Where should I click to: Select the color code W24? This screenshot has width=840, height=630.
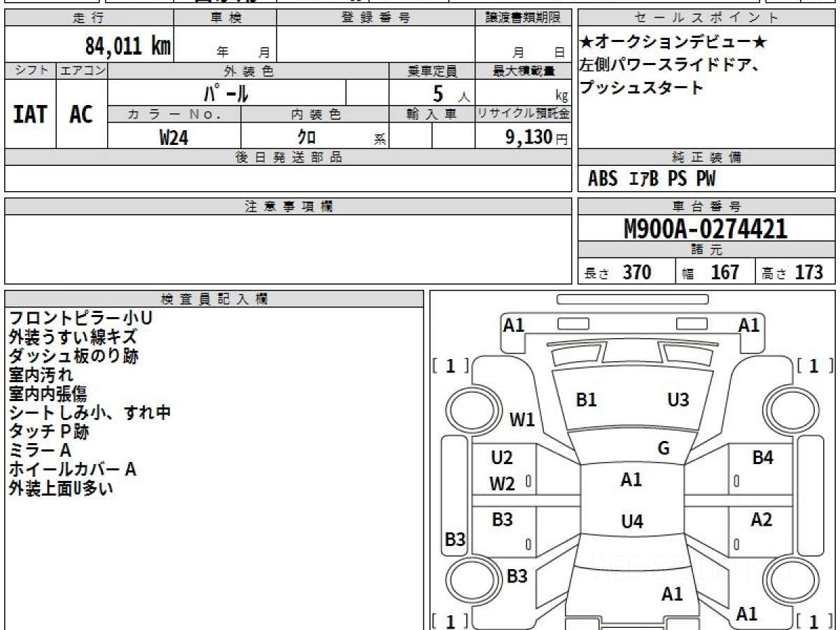coord(174,137)
